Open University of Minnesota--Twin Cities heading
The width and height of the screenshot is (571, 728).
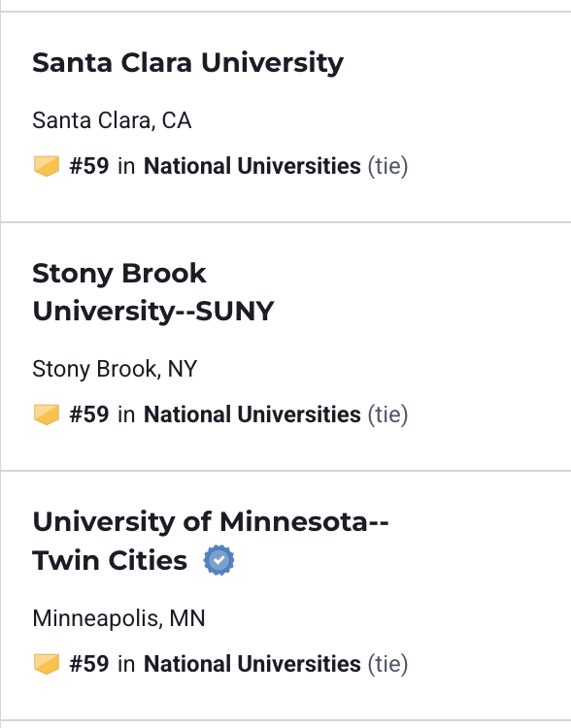pos(211,541)
